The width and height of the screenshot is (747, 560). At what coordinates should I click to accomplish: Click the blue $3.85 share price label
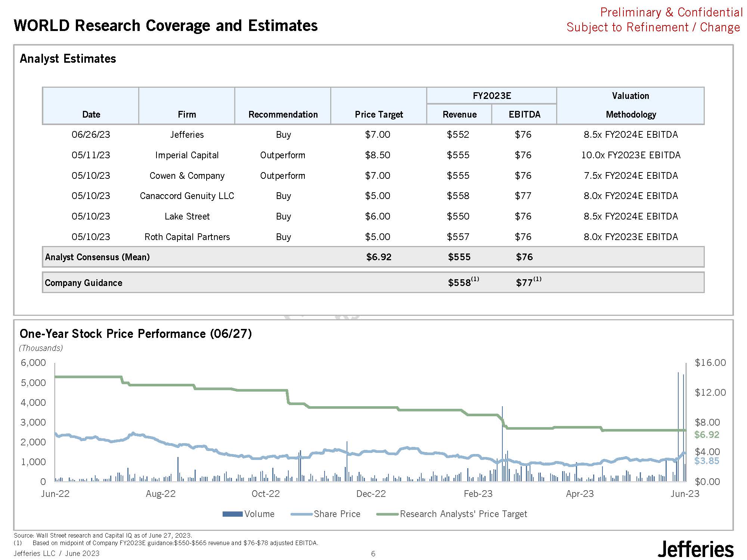[x=707, y=461]
